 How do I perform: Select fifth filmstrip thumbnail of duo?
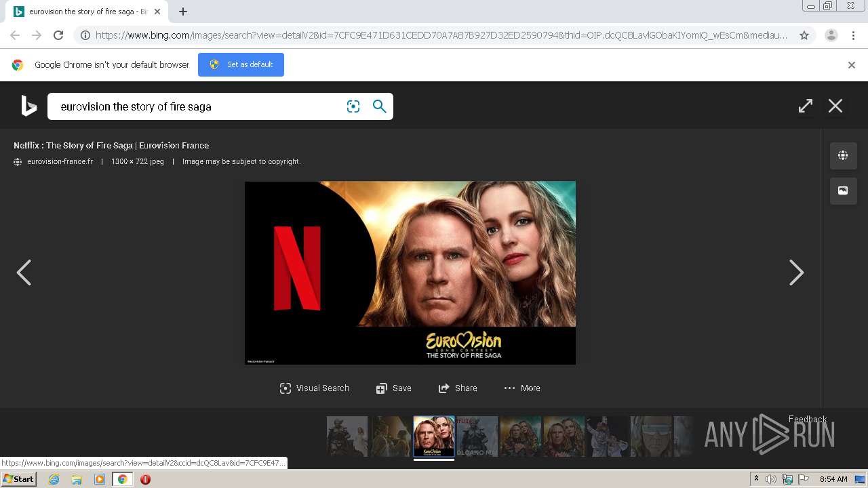pyautogui.click(x=521, y=436)
